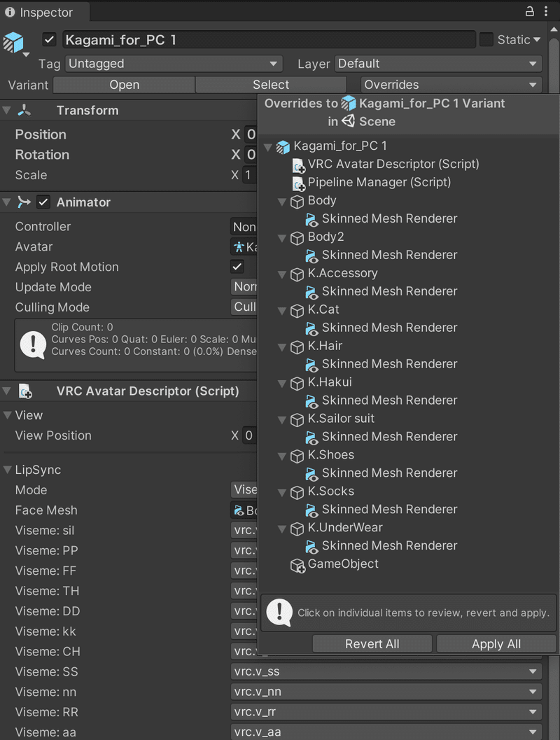560x740 pixels.
Task: Open the Inspector three-dot options menu
Action: 546,12
